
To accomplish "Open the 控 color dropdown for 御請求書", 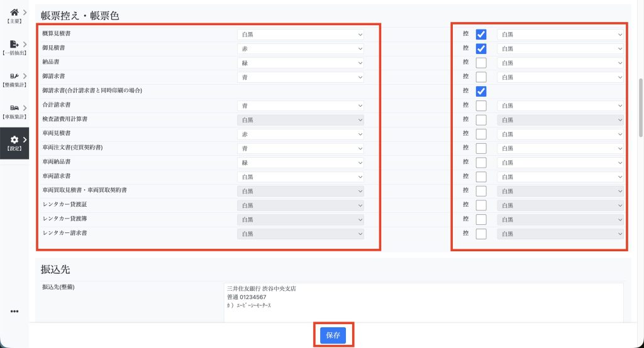I will click(x=560, y=77).
